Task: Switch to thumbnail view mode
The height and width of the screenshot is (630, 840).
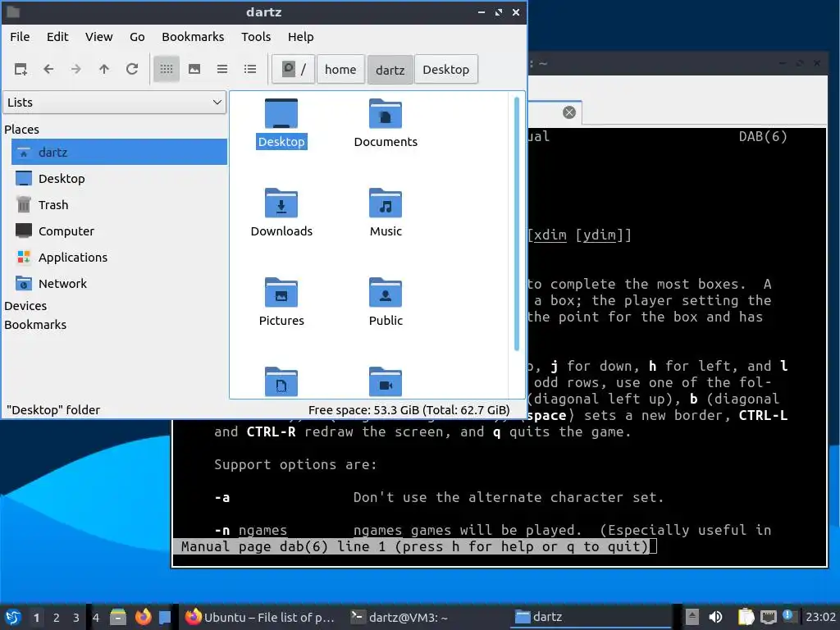Action: (194, 69)
